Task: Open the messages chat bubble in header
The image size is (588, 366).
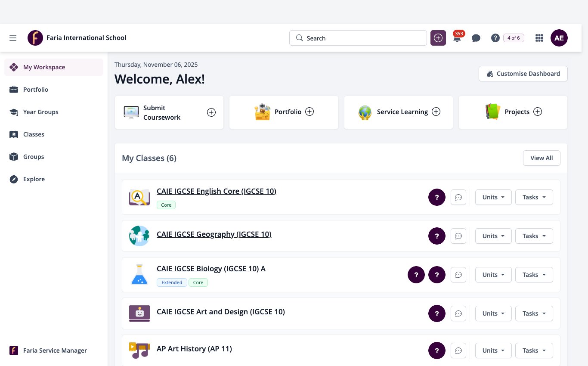Action: tap(476, 38)
